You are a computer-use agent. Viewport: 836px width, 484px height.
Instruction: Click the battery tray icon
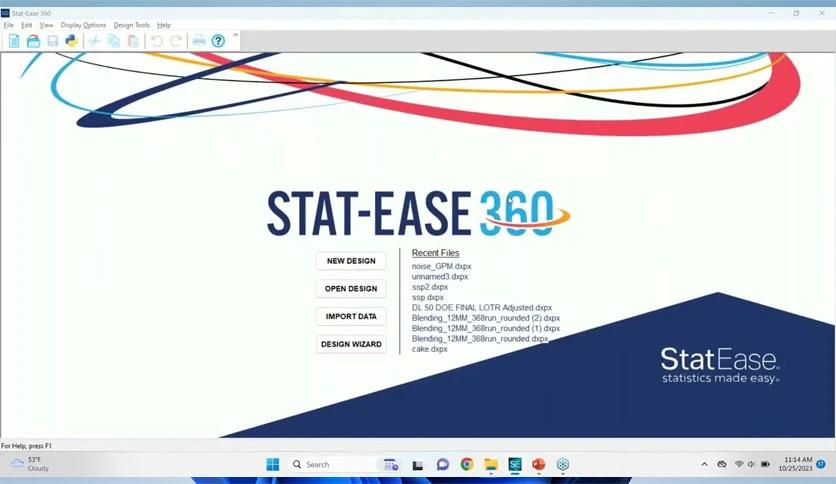[765, 464]
